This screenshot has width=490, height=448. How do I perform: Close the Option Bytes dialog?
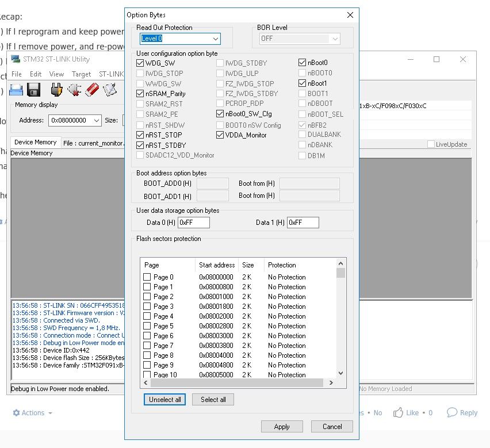point(350,15)
